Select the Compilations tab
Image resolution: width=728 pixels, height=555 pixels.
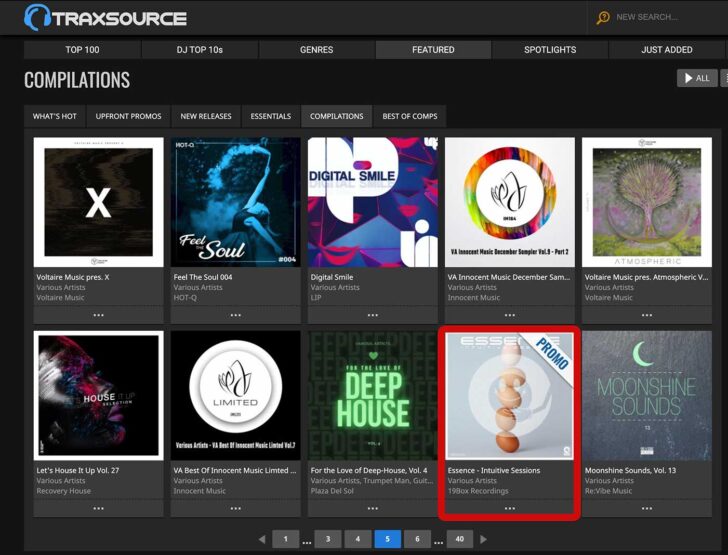click(x=337, y=116)
